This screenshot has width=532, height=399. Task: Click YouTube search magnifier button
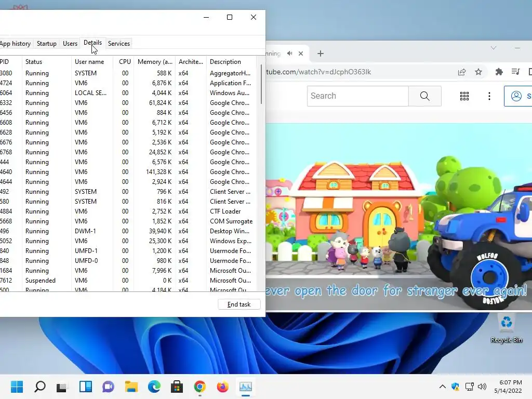425,96
